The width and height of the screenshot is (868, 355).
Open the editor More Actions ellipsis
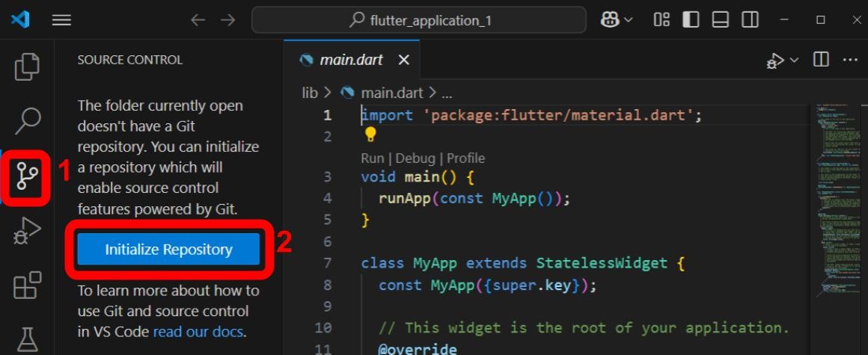click(x=850, y=60)
